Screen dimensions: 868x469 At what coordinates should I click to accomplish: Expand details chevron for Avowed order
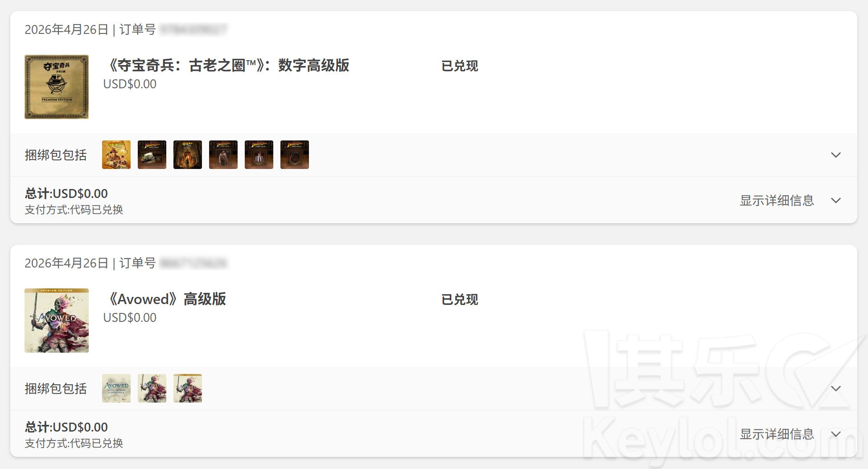pyautogui.click(x=836, y=434)
